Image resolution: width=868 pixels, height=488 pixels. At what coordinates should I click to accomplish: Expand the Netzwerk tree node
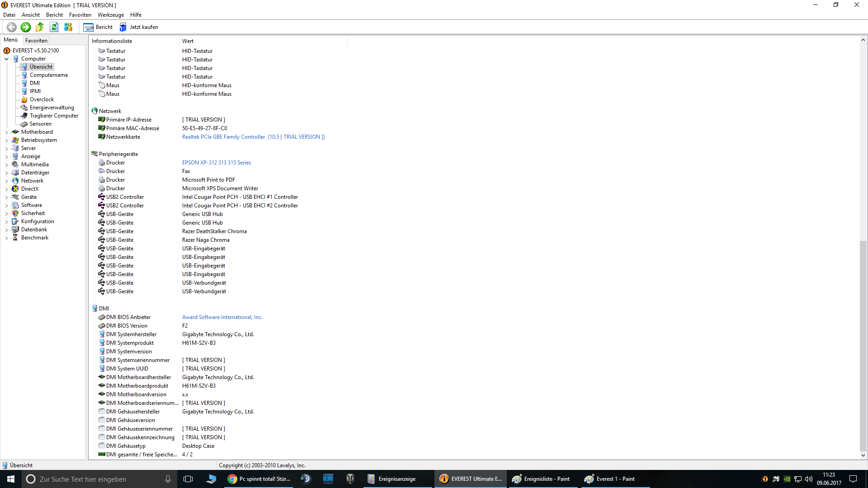tap(7, 181)
